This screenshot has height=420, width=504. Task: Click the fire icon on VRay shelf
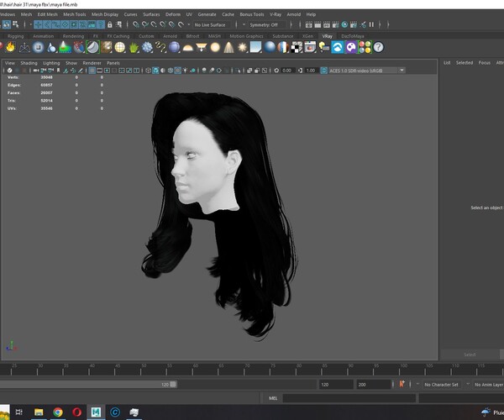pos(10,47)
